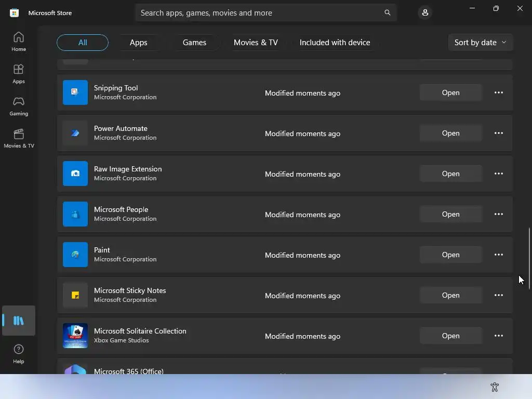Click the Power Automate title text
This screenshot has height=399, width=532.
pos(121,128)
